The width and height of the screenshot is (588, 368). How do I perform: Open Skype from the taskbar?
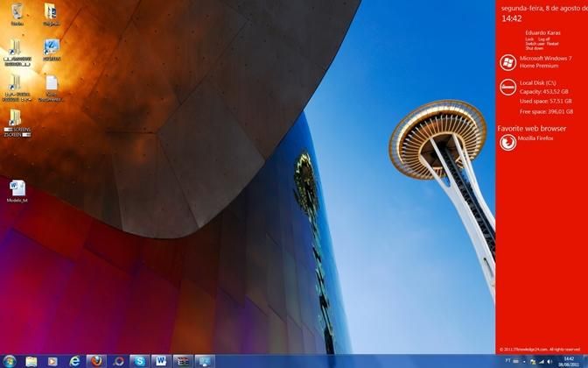139,361
